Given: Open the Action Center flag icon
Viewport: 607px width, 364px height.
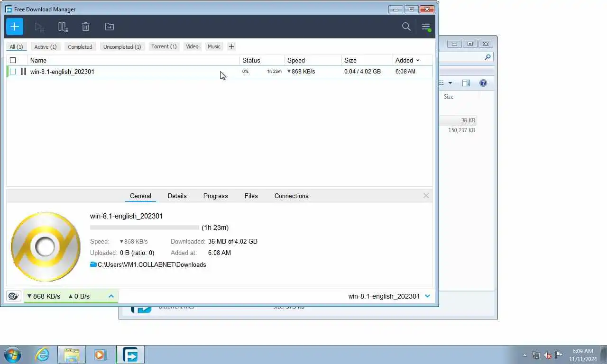Looking at the screenshot, I should [559, 355].
